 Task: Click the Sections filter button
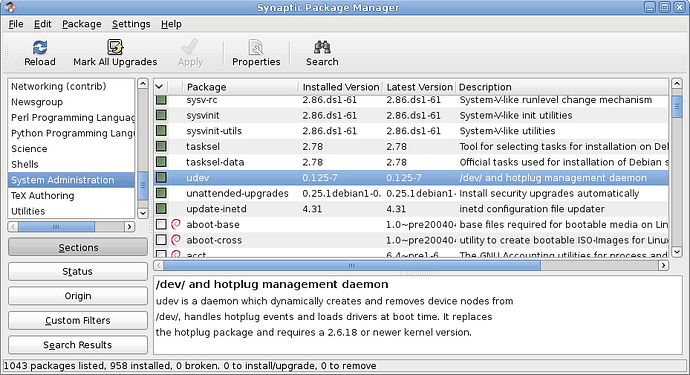[x=78, y=247]
